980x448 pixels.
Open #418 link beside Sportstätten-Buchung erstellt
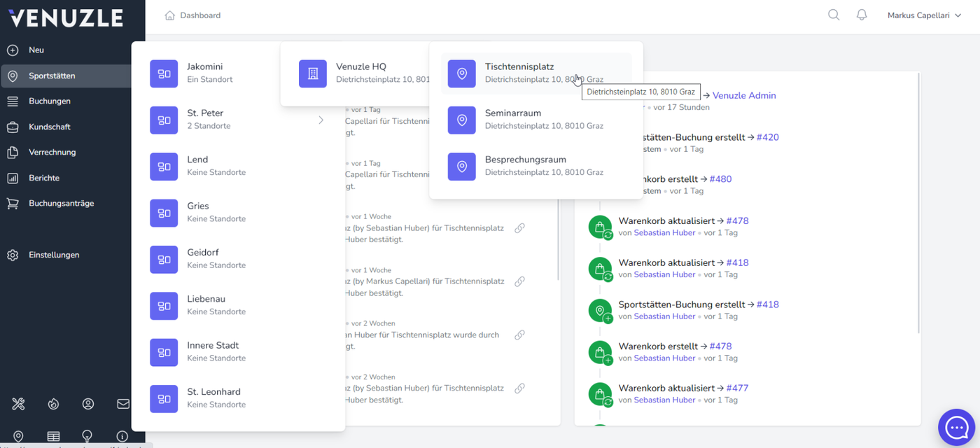(768, 304)
